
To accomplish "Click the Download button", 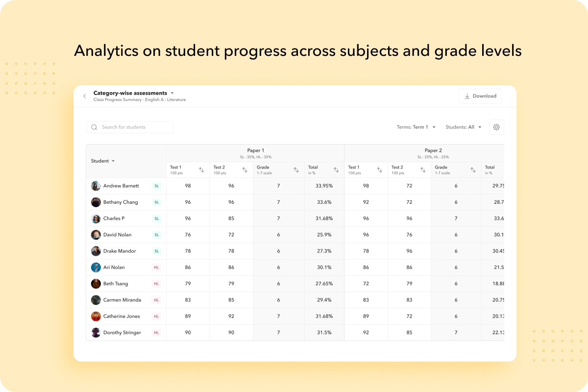I will (x=480, y=96).
